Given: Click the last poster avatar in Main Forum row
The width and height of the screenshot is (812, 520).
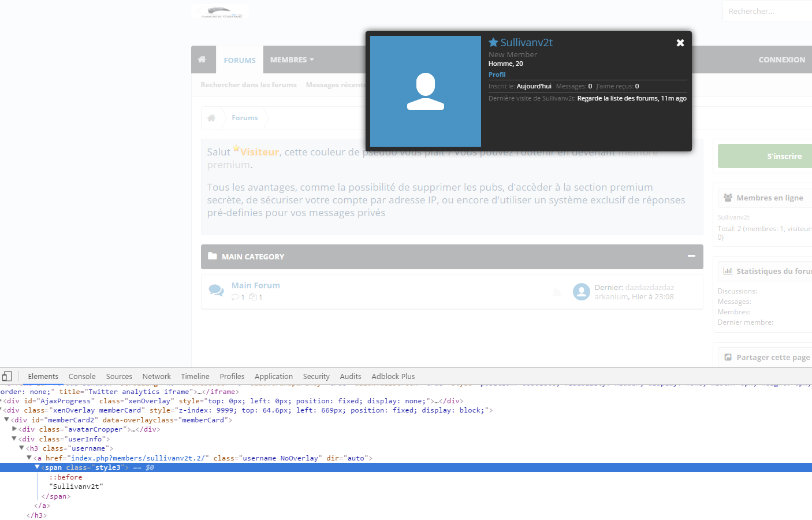Looking at the screenshot, I should tap(582, 292).
